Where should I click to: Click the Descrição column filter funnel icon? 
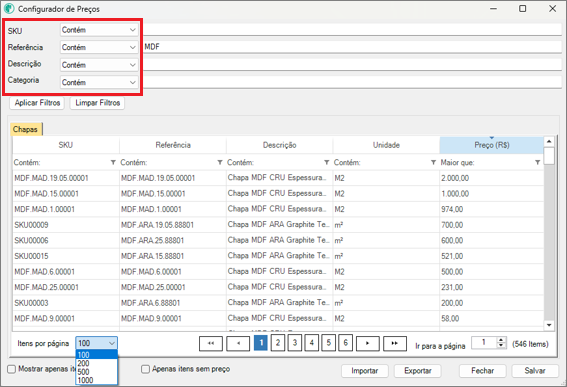click(x=327, y=162)
